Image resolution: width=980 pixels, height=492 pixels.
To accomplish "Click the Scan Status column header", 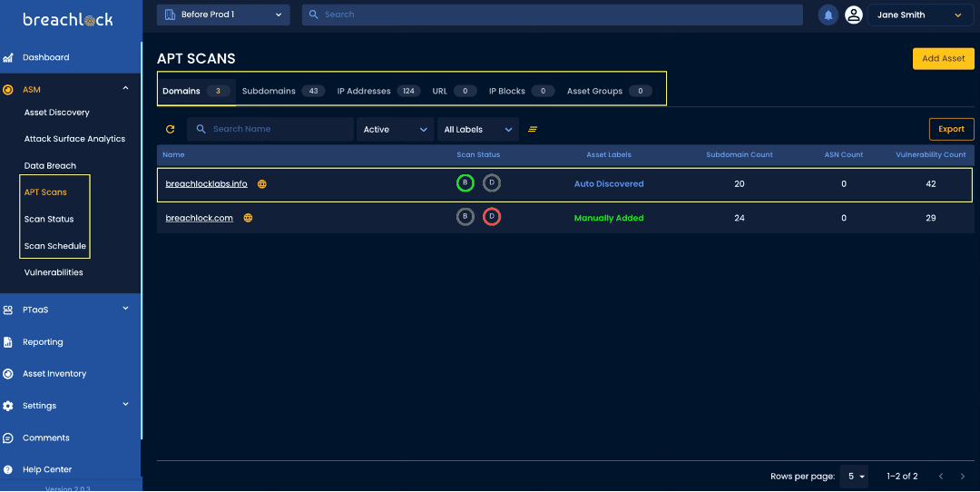I will 478,155.
